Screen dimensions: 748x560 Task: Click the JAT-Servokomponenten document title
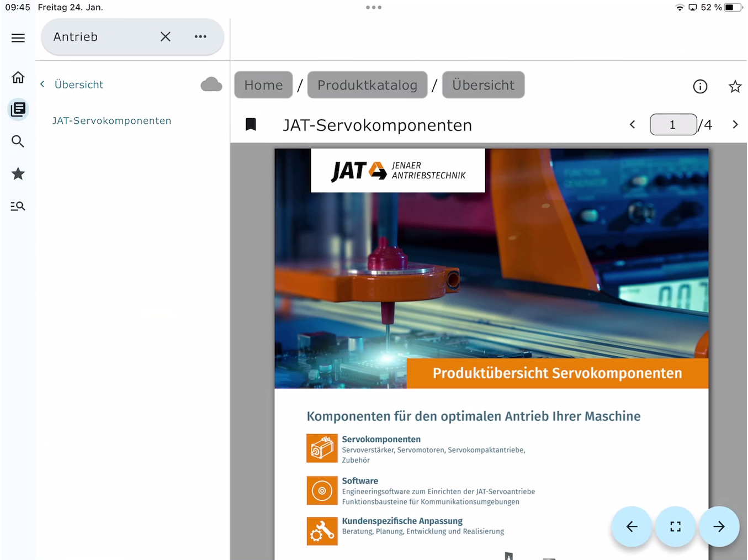(x=378, y=125)
